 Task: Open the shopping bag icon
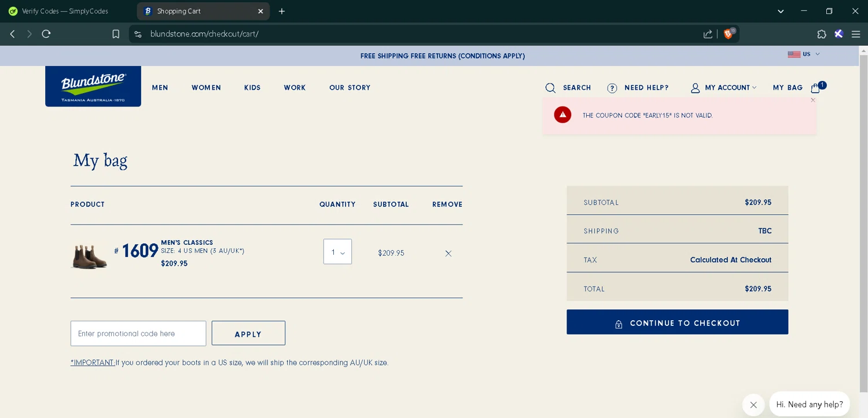(x=815, y=88)
